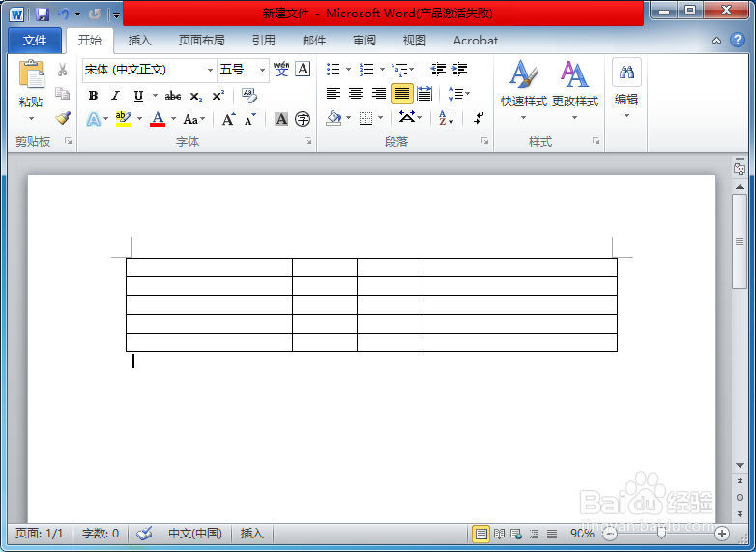
Task: Expand the underline style dropdown arrow
Action: pos(155,96)
